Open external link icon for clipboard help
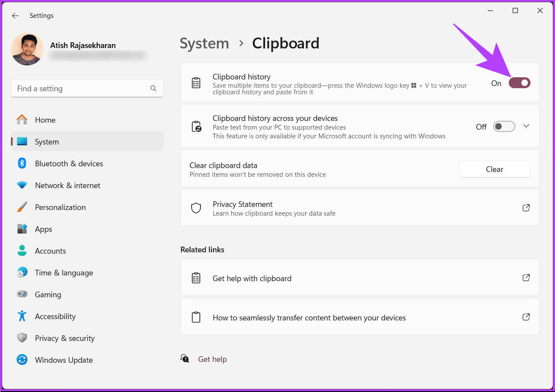The height and width of the screenshot is (392, 555). tap(526, 278)
